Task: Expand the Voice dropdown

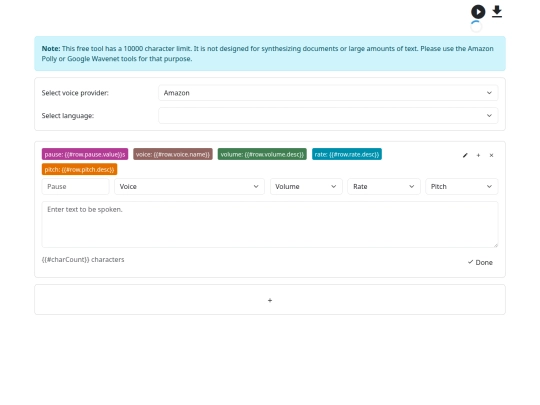Action: (x=189, y=187)
